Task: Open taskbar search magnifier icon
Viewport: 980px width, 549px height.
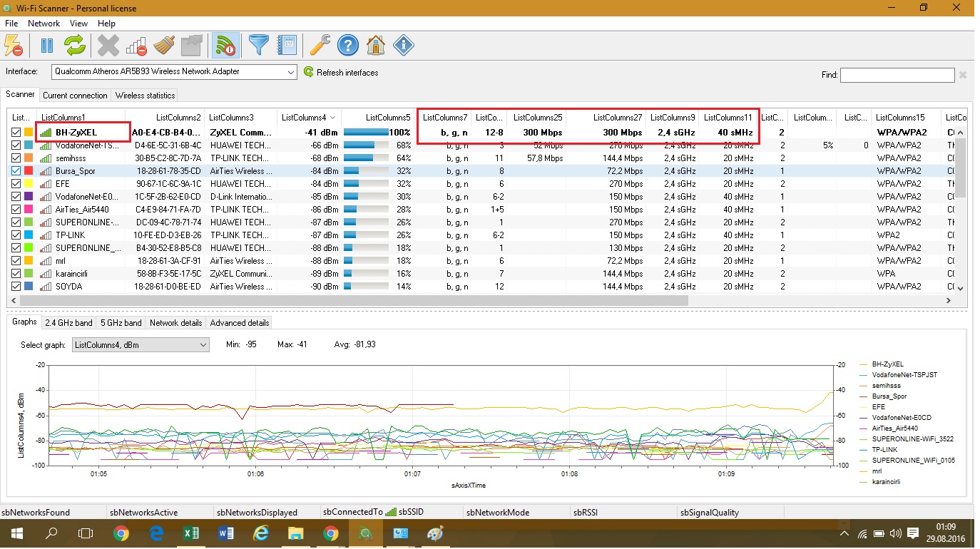Action: [x=51, y=533]
